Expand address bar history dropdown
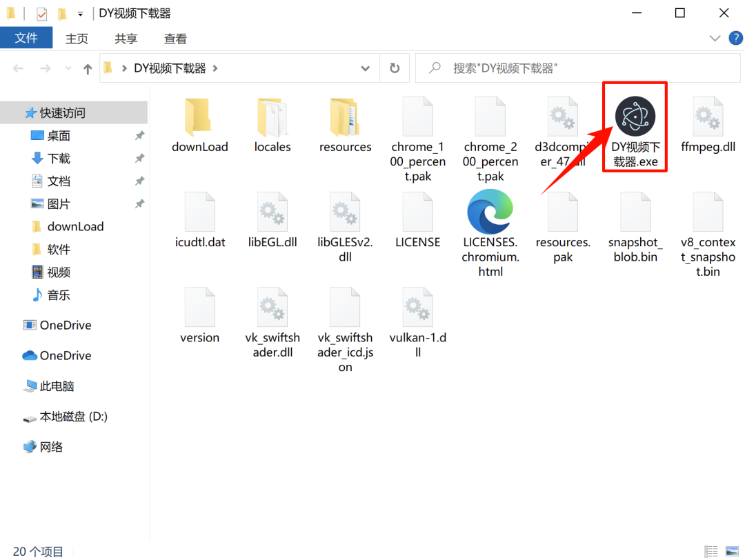This screenshot has width=745, height=560. 365,68
